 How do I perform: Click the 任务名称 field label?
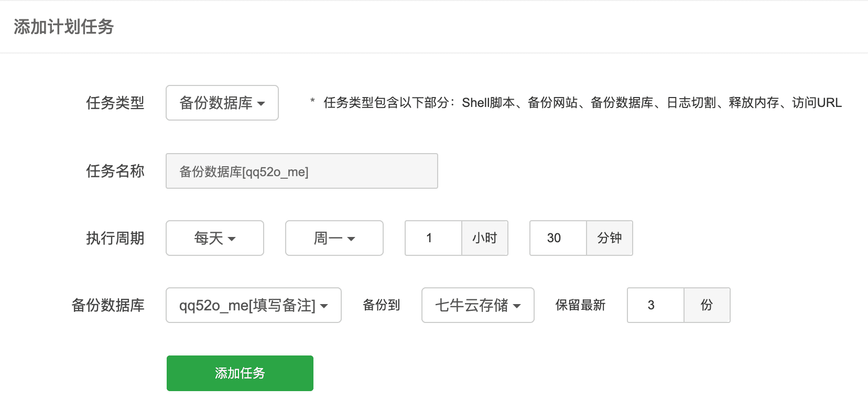tap(115, 171)
